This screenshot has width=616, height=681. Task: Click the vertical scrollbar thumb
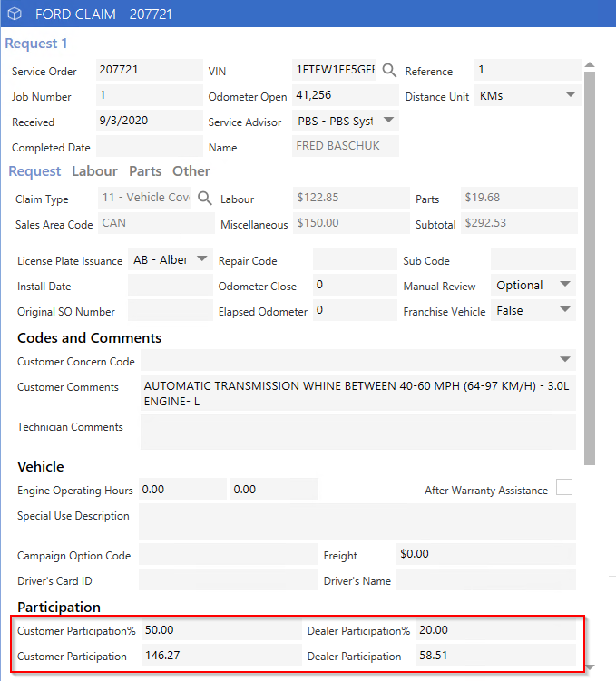click(590, 268)
